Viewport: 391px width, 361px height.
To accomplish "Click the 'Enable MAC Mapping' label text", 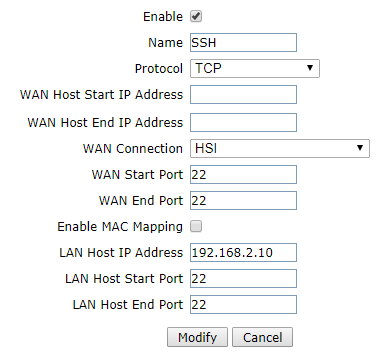I will coord(120,227).
